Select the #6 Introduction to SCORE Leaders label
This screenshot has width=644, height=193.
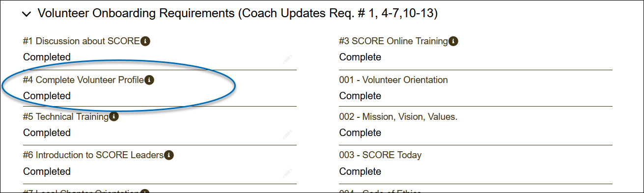coord(93,155)
